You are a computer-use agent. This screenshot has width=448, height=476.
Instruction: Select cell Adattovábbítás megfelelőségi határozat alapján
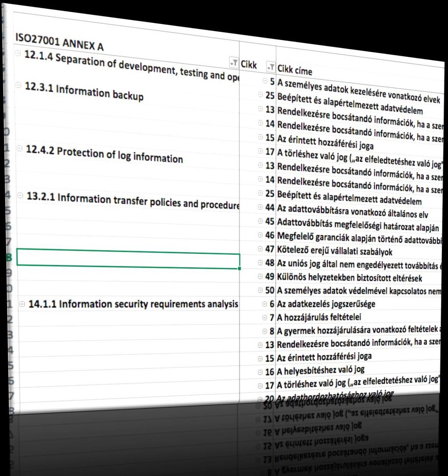tap(358, 225)
